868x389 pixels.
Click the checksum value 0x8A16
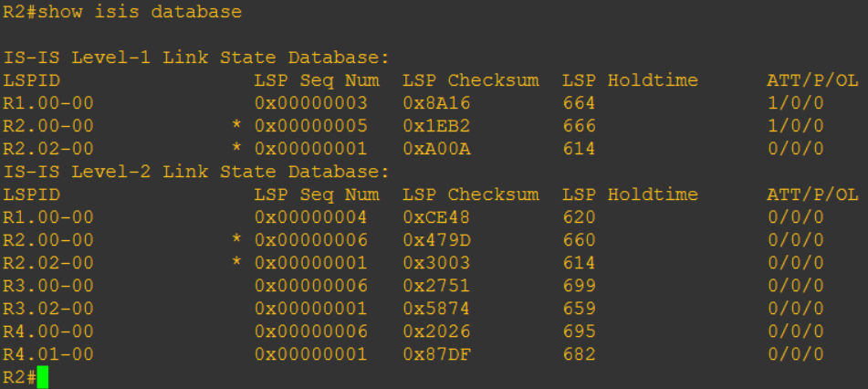436,103
